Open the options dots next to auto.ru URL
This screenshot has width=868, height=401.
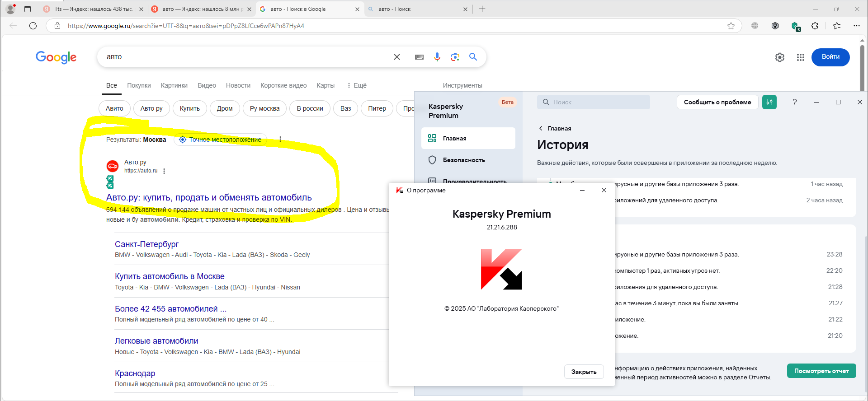164,171
